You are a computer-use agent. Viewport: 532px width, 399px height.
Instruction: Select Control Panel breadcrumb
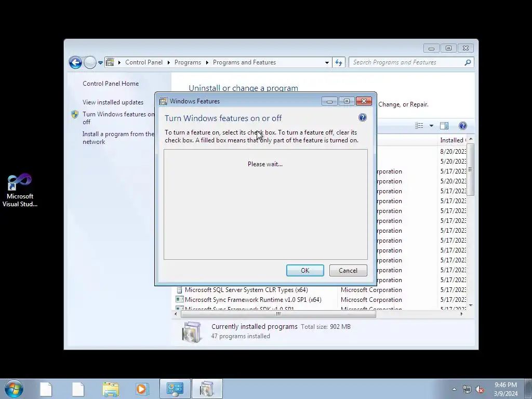[144, 62]
